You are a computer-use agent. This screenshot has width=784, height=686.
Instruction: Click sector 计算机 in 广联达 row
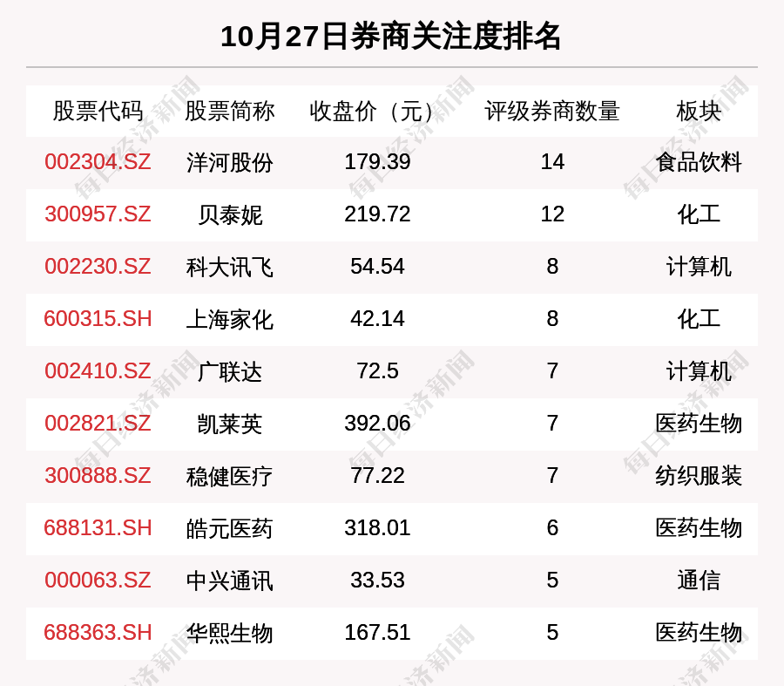point(699,372)
